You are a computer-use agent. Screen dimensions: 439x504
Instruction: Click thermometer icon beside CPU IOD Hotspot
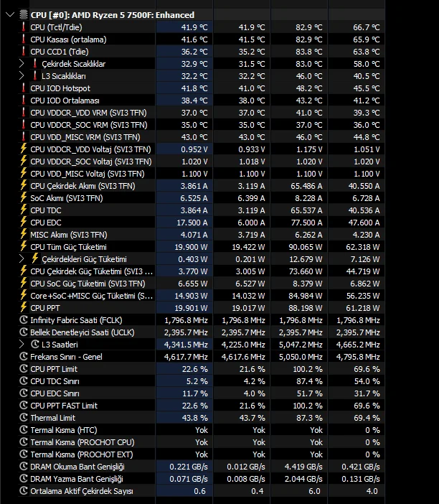[24, 88]
